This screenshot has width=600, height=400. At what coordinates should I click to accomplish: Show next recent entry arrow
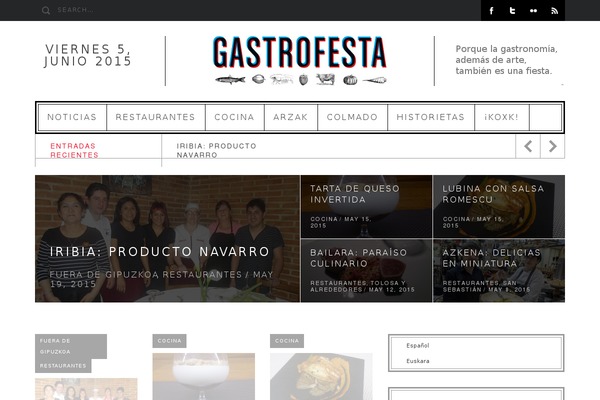pos(553,146)
